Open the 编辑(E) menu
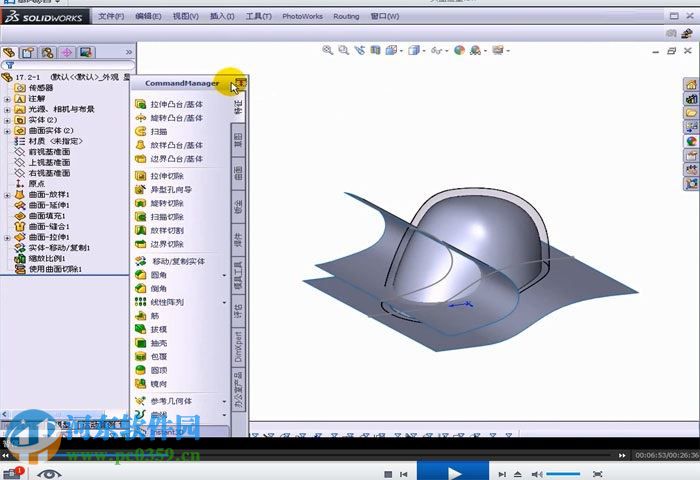The width and height of the screenshot is (700, 480). pos(148,16)
